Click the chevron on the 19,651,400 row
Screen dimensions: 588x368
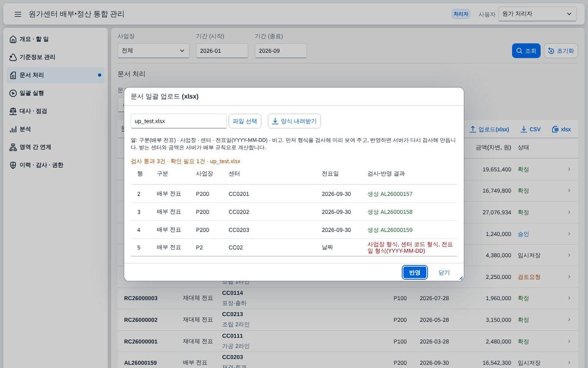pos(569,169)
